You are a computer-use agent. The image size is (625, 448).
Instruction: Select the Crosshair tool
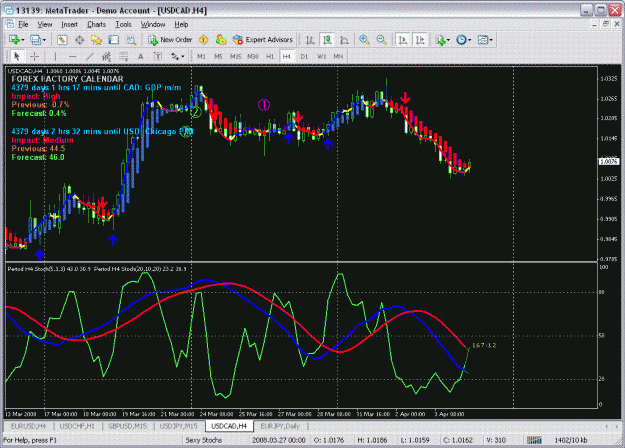point(35,56)
